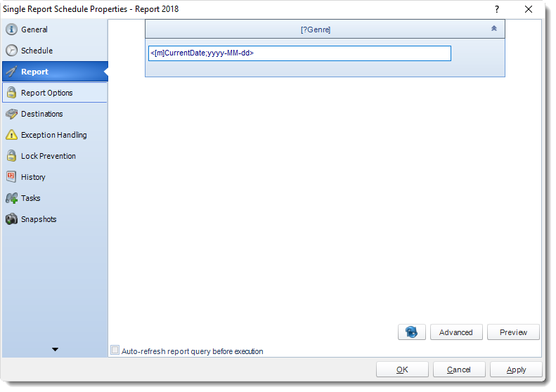Open the General section

tap(55, 30)
